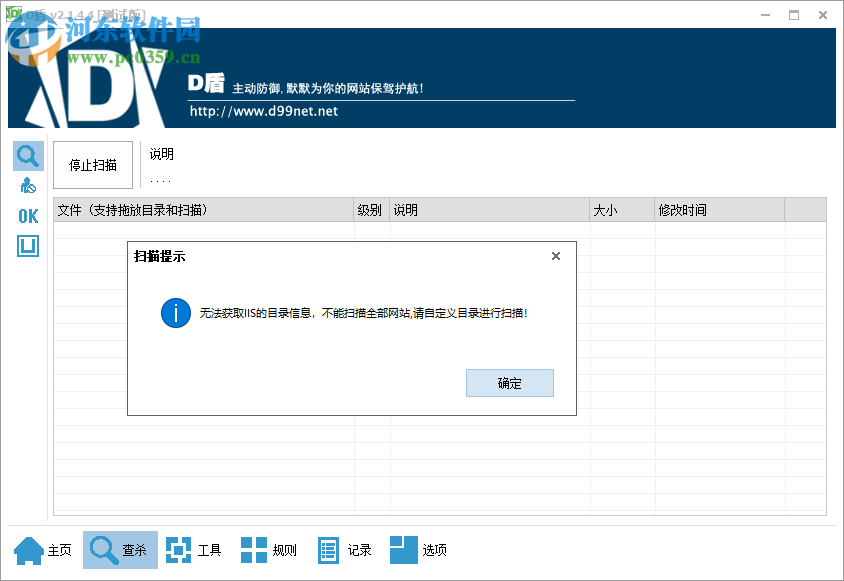Click the whitelist hand icon in left sidebar
The image size is (844, 581).
pyautogui.click(x=27, y=184)
